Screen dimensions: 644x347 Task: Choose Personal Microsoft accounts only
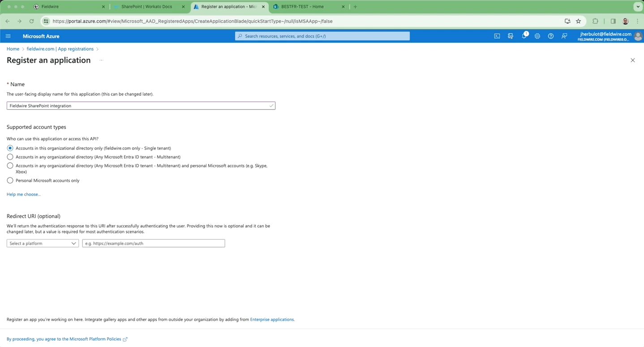[x=10, y=180]
